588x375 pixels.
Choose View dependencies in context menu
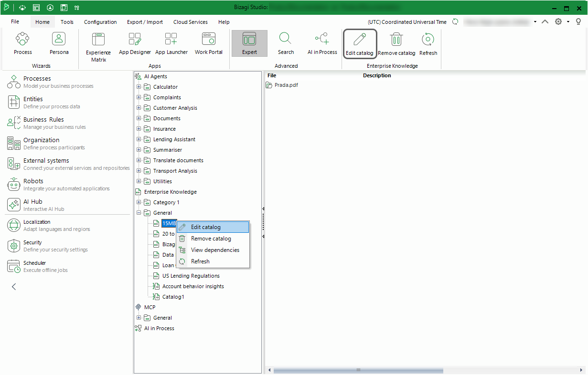coord(213,250)
